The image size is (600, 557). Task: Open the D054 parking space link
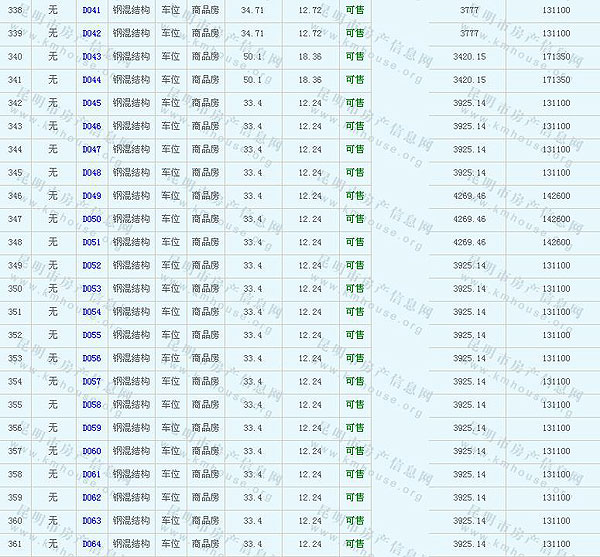click(x=91, y=312)
